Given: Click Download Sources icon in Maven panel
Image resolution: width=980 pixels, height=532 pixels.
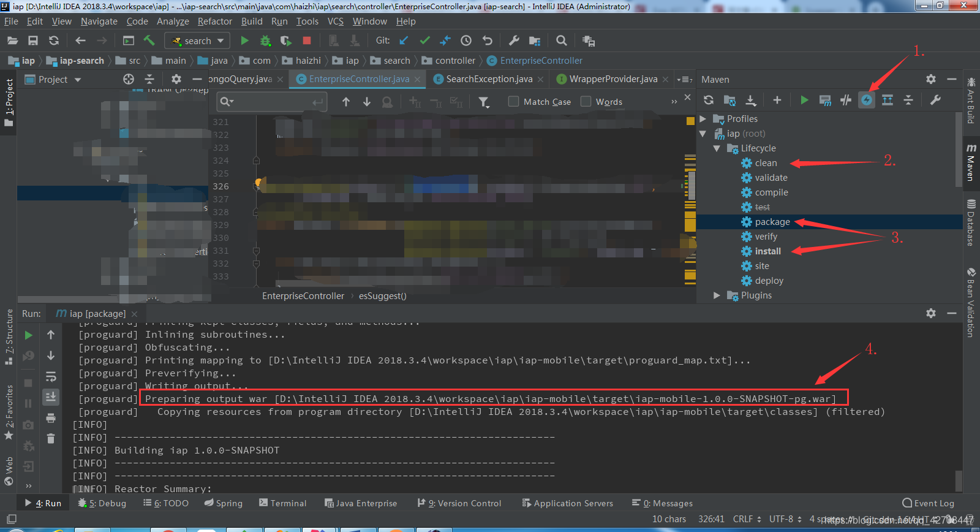Looking at the screenshot, I should point(750,100).
